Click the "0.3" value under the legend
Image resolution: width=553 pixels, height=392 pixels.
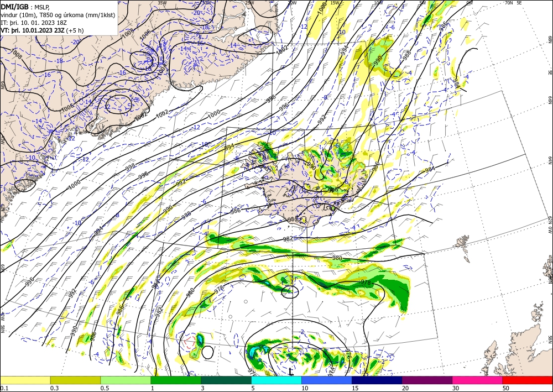click(x=54, y=388)
